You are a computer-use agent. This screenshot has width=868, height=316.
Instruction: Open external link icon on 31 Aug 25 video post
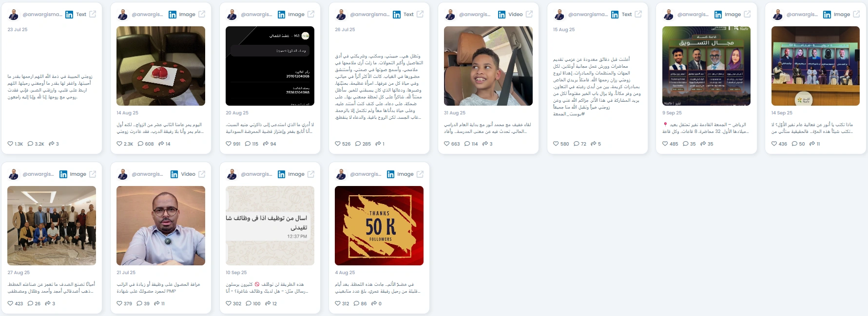529,15
